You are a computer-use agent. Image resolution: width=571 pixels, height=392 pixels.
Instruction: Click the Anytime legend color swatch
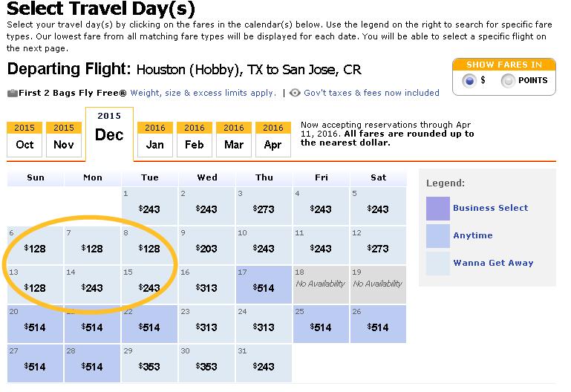(438, 236)
